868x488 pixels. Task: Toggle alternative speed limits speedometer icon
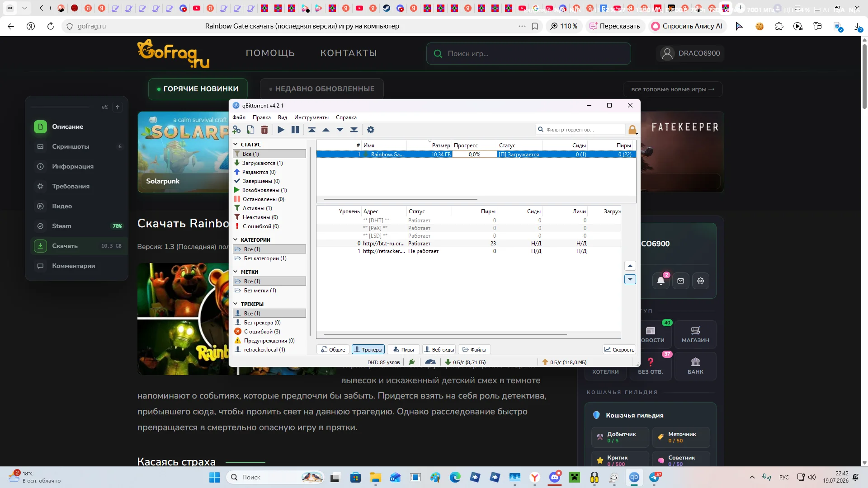tap(430, 362)
